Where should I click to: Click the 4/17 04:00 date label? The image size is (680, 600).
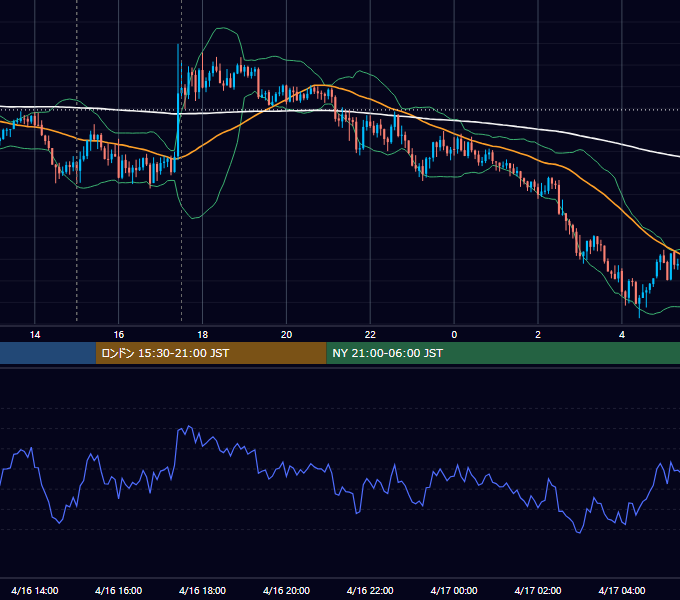pyautogui.click(x=622, y=590)
